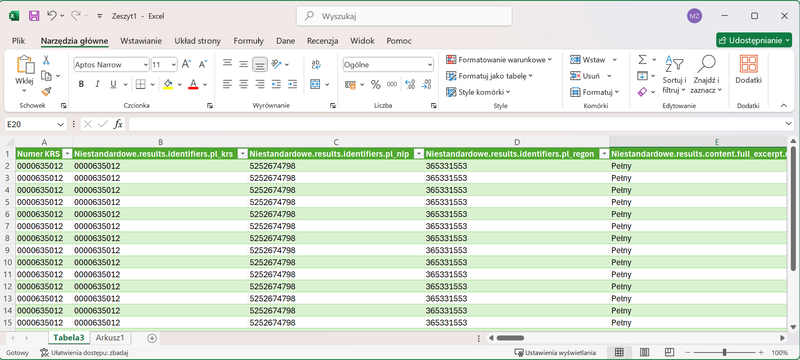Click the Cut scissors icon

[x=46, y=60]
